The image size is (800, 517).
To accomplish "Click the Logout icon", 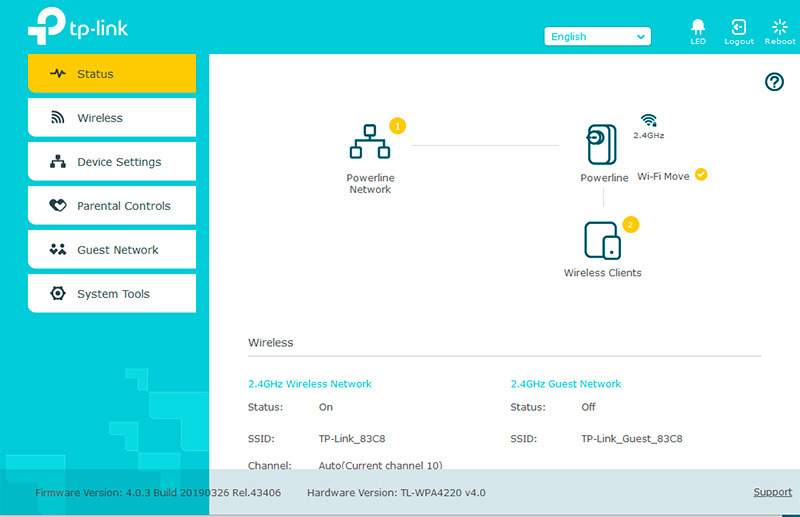I will pos(739,28).
